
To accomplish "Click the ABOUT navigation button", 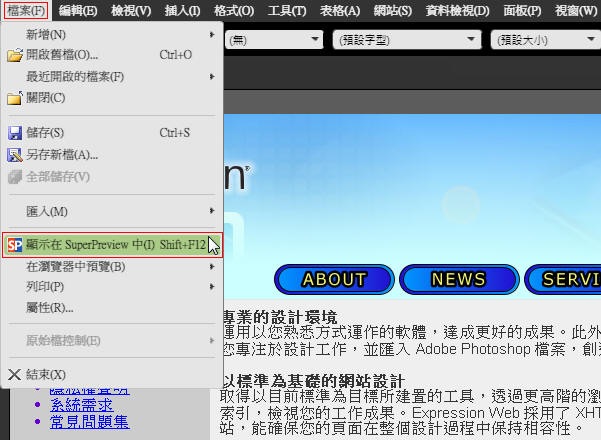I will pos(334,279).
